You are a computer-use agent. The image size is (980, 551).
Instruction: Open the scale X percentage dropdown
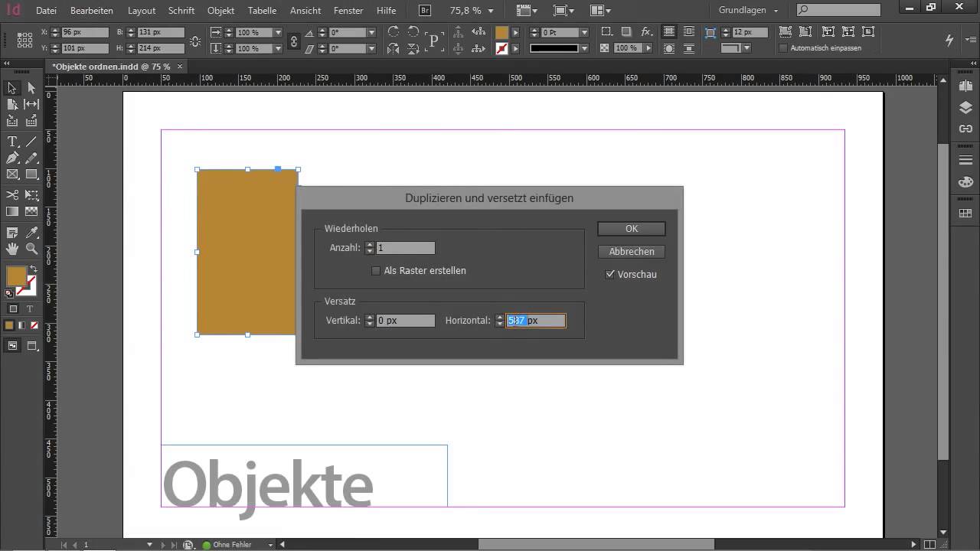pyautogui.click(x=277, y=33)
